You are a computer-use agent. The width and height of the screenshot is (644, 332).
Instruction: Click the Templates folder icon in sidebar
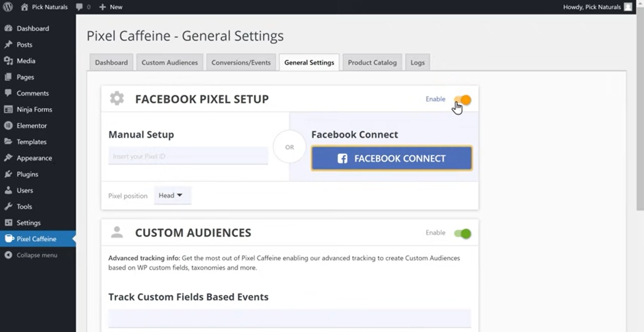click(8, 142)
